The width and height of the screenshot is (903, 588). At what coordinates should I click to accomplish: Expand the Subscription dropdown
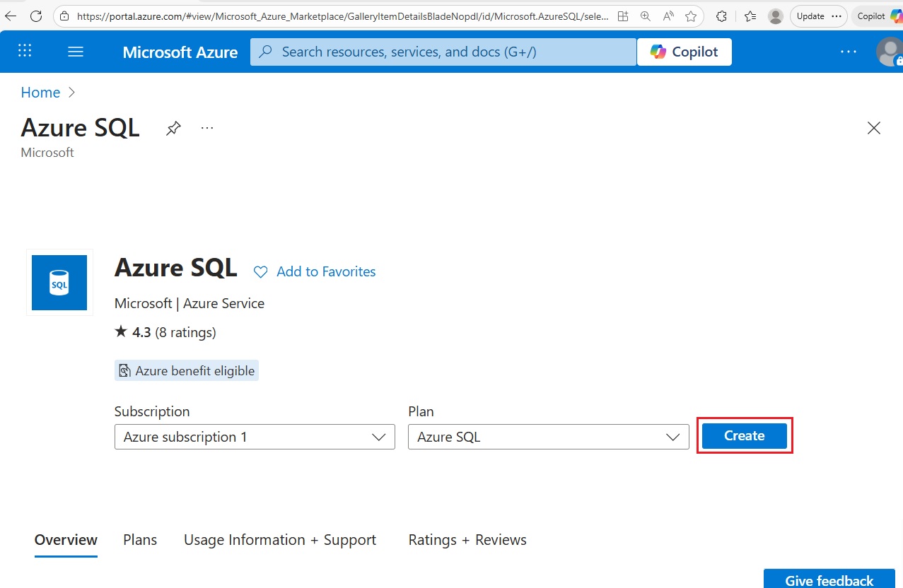coord(255,437)
